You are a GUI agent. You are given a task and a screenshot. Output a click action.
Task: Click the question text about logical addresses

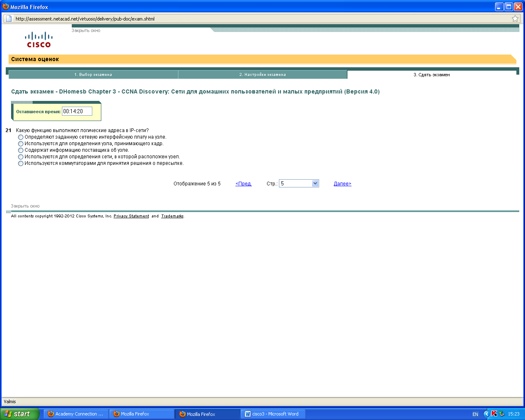[x=82, y=130]
